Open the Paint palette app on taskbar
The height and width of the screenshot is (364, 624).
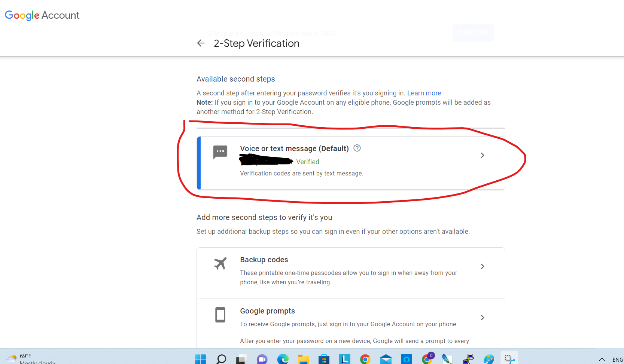pyautogui.click(x=488, y=359)
